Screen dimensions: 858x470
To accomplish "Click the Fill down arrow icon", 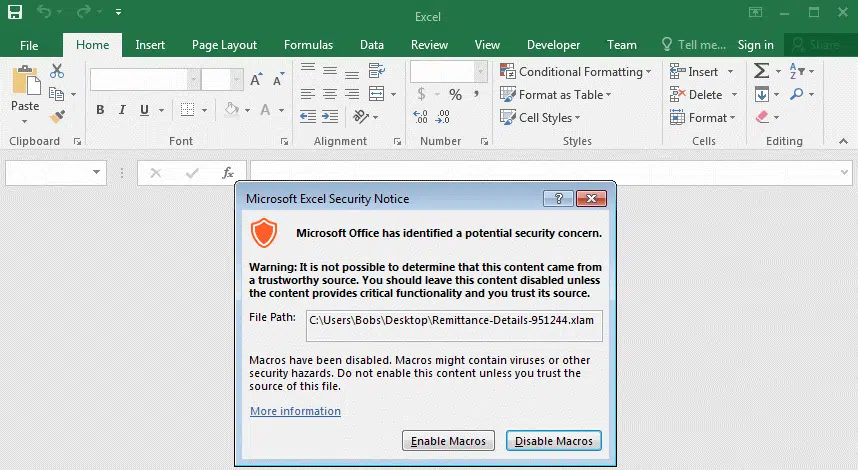I will [761, 94].
